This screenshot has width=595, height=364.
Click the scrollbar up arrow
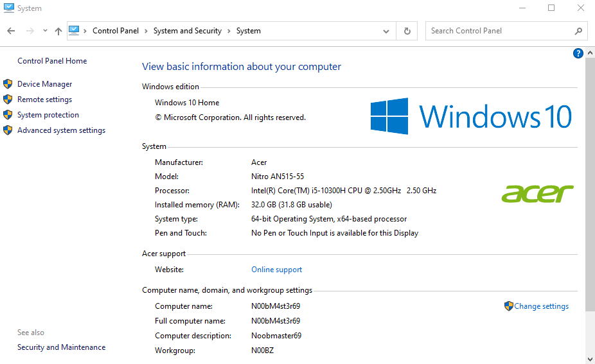coord(590,53)
